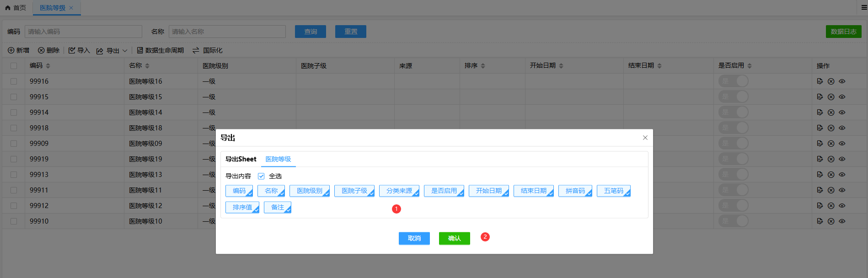The width and height of the screenshot is (868, 278).
Task: Select the 医院等级 sheet tab in dialog
Action: 278,159
